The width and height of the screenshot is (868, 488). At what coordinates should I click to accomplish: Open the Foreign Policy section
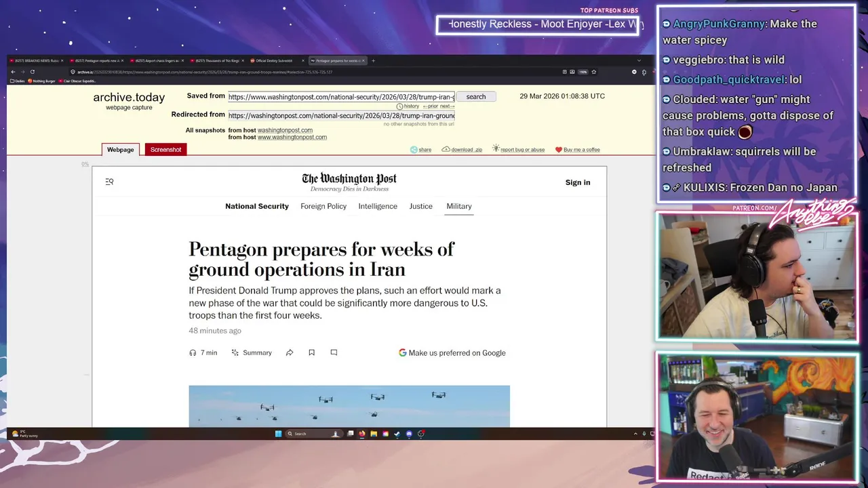click(323, 206)
